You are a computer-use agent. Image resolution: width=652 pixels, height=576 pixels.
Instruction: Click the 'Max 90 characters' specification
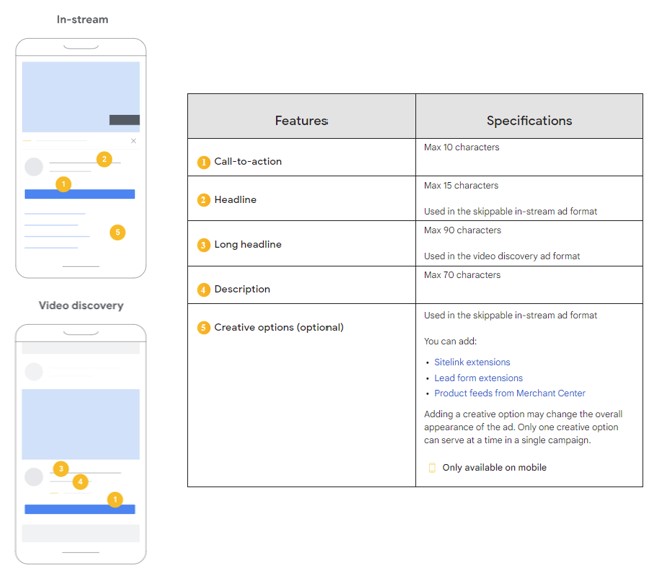click(x=462, y=230)
